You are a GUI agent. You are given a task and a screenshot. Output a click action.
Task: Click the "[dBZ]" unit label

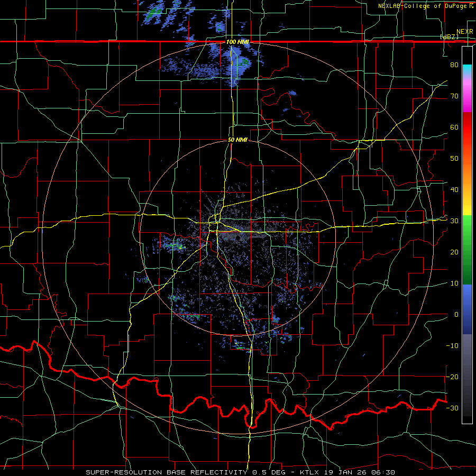[x=449, y=36]
